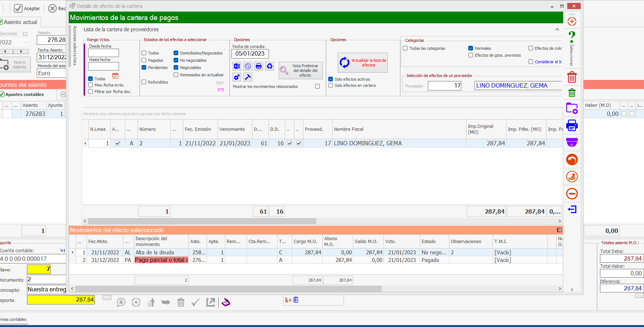This screenshot has width=644, height=327.
Task: Expand row 1 of LINO DOMINGUEZ effect
Action: pos(86,144)
